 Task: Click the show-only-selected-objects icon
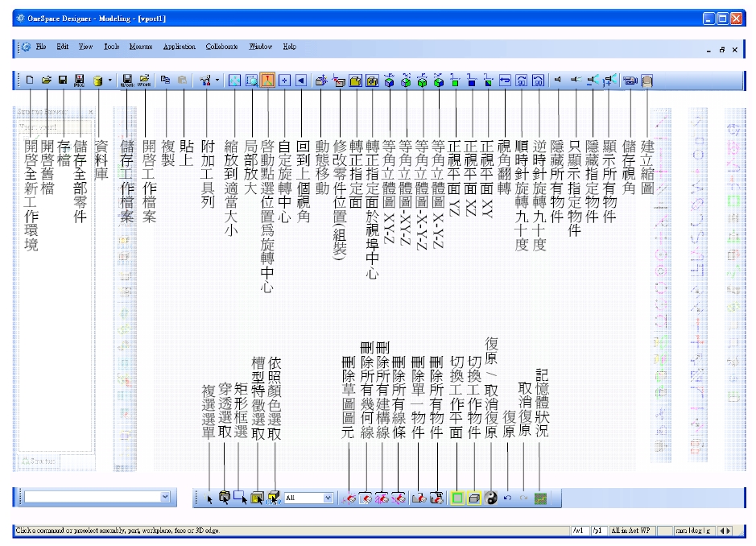coord(575,80)
